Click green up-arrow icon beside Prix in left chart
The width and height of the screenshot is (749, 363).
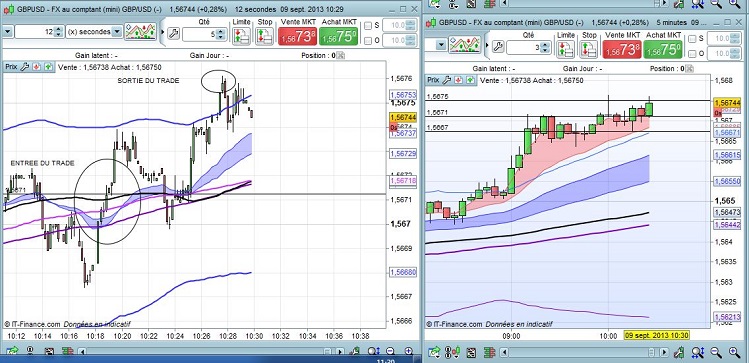pyautogui.click(x=48, y=67)
